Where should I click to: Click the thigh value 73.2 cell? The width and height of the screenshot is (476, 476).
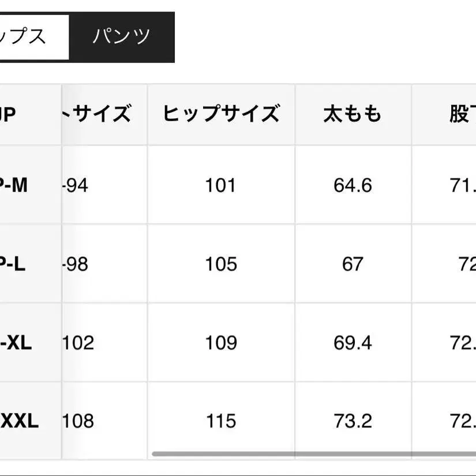pyautogui.click(x=353, y=421)
